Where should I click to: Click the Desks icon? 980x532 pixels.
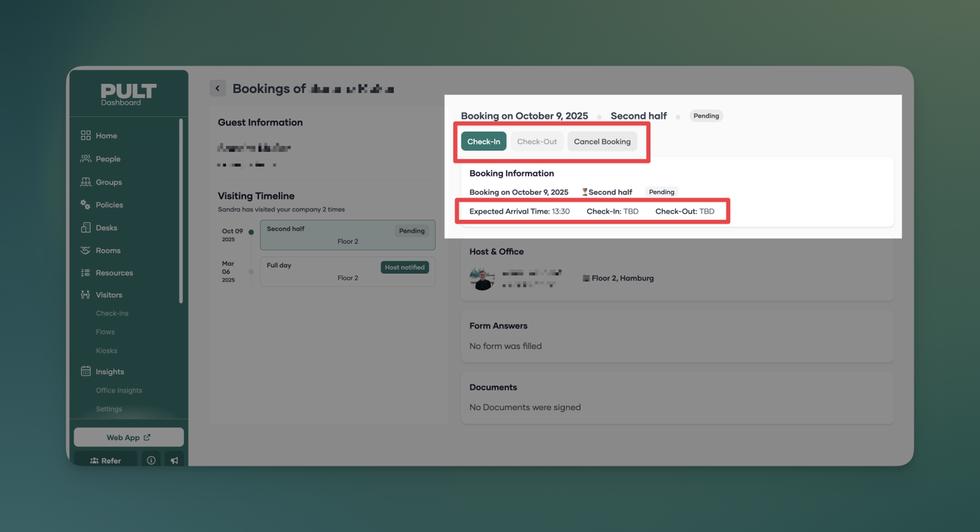click(85, 227)
